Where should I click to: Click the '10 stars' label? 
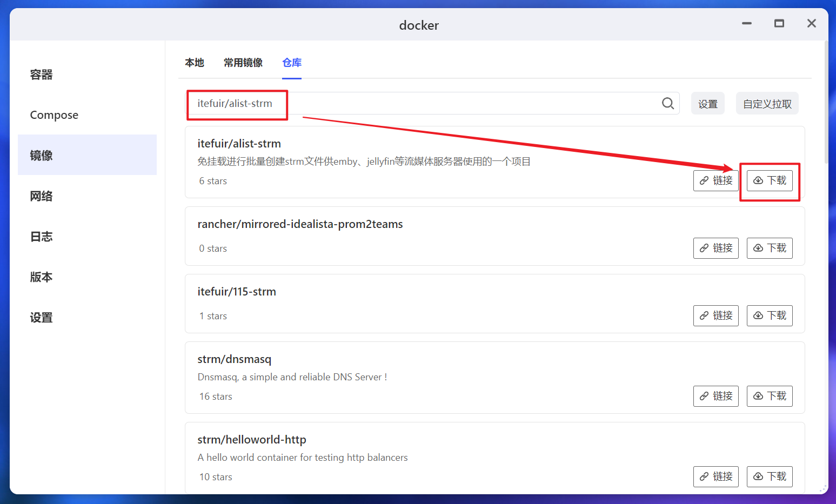coord(216,477)
